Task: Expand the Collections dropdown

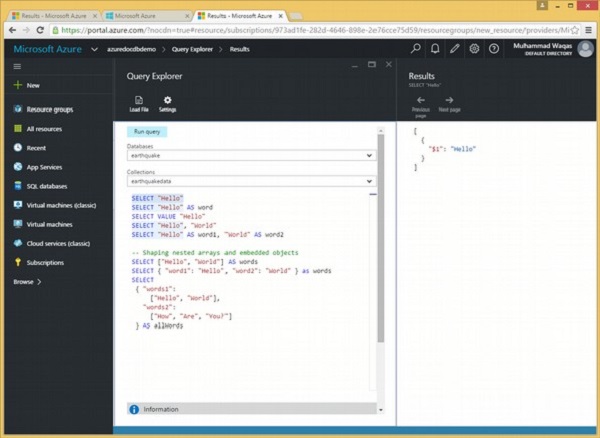Action: [x=369, y=181]
